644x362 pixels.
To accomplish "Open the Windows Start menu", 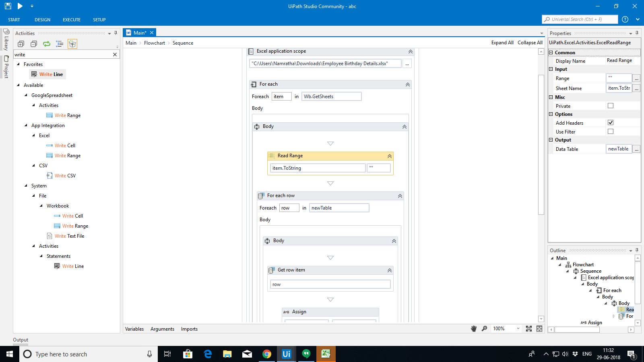I will tap(10, 354).
